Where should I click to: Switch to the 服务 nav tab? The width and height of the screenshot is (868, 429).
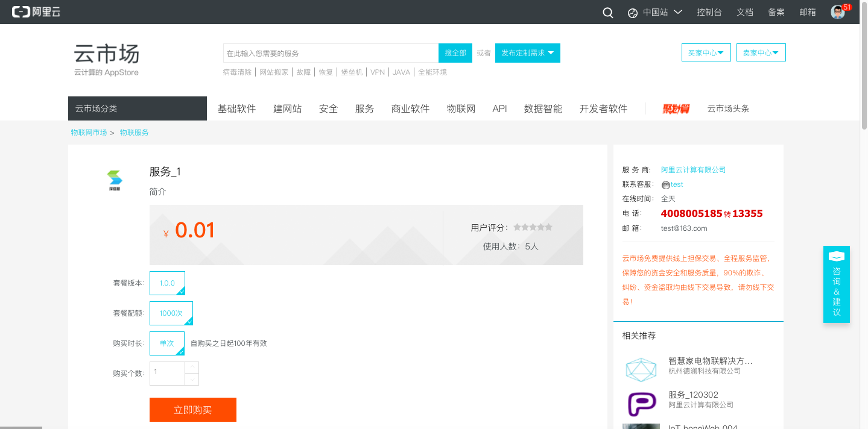point(365,108)
